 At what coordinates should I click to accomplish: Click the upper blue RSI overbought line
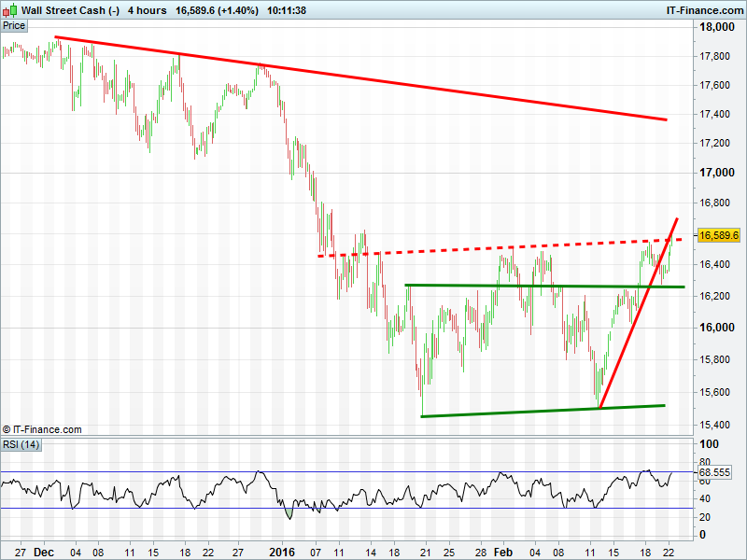(x=346, y=472)
